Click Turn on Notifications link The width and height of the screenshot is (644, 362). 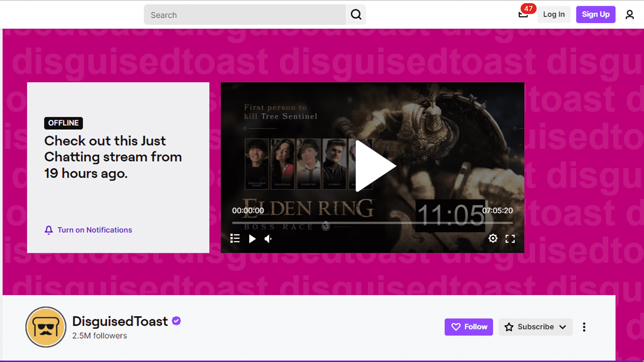pyautogui.click(x=95, y=230)
